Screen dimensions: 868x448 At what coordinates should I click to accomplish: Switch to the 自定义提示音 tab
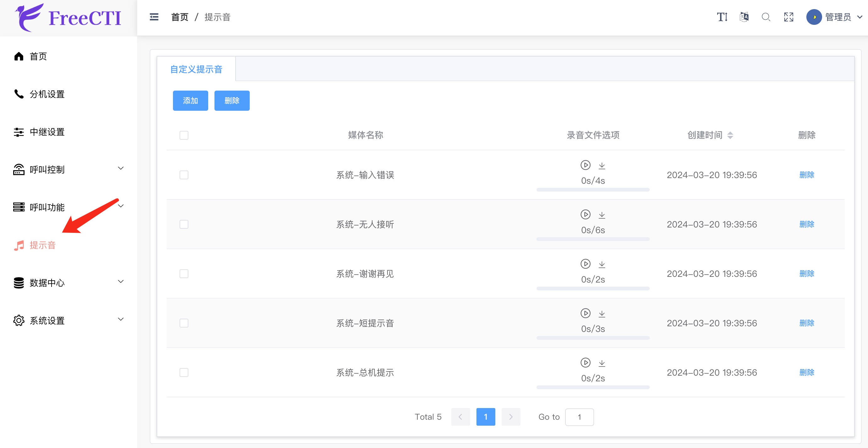(x=197, y=69)
